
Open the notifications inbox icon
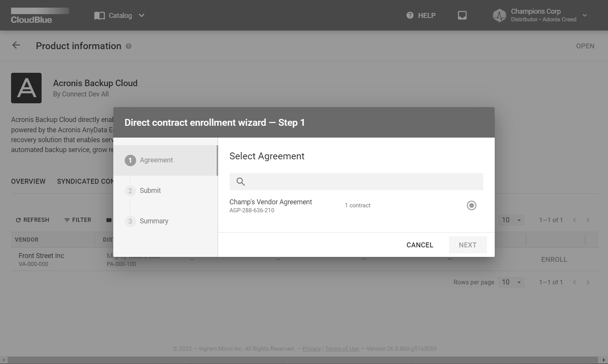(x=462, y=15)
